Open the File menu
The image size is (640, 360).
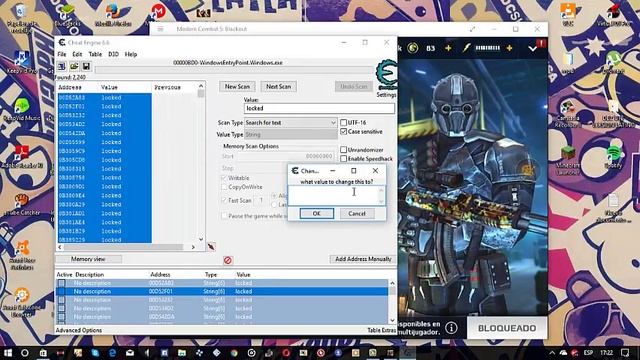(x=62, y=54)
